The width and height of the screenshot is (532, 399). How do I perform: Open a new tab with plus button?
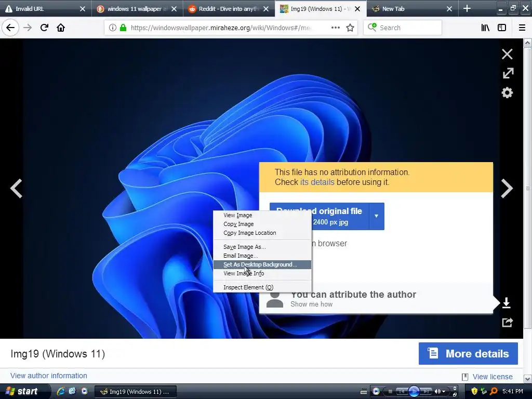click(467, 8)
